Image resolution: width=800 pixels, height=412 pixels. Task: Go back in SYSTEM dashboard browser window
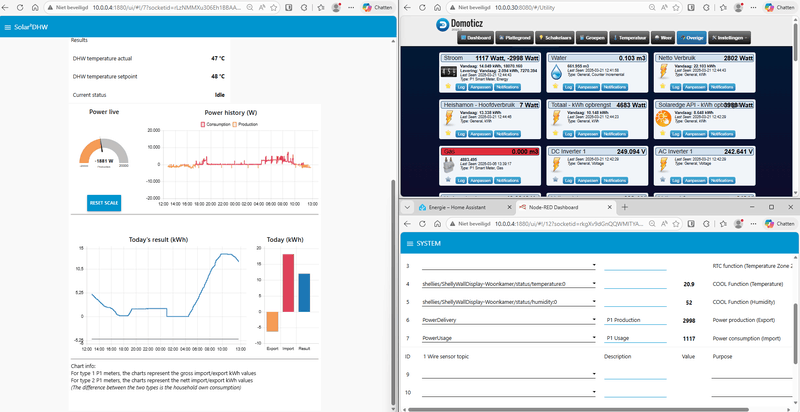click(407, 224)
